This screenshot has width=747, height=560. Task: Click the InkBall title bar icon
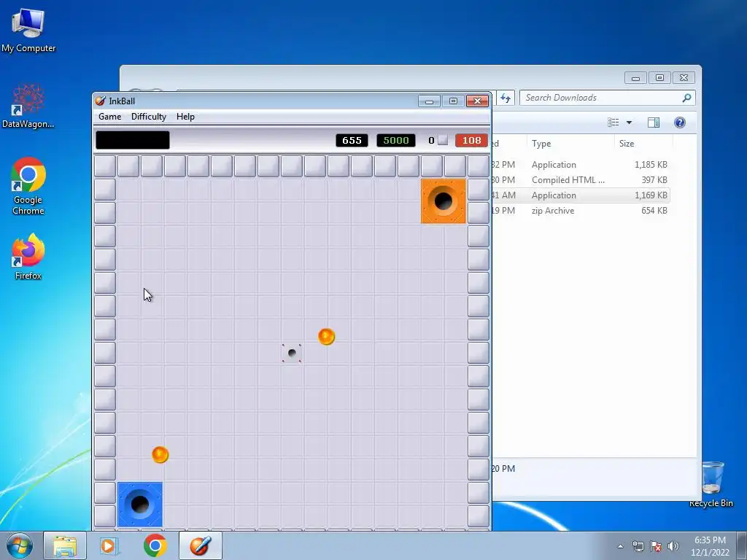coord(100,101)
